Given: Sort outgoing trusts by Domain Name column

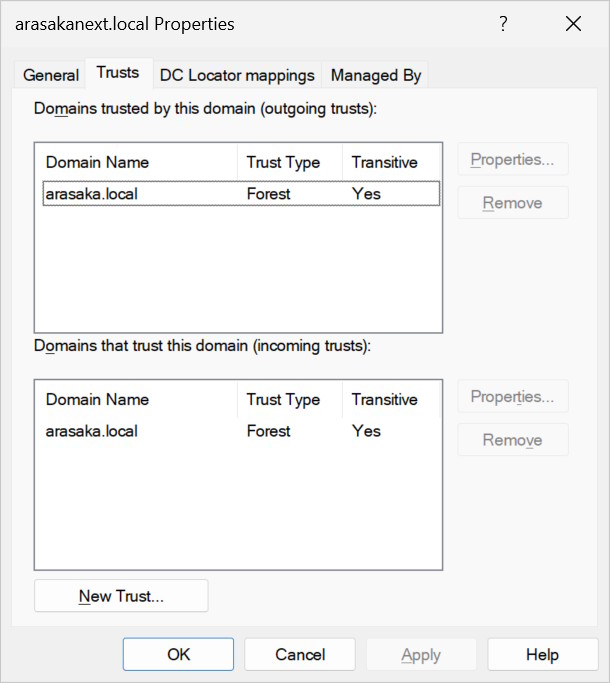Looking at the screenshot, I should point(97,162).
